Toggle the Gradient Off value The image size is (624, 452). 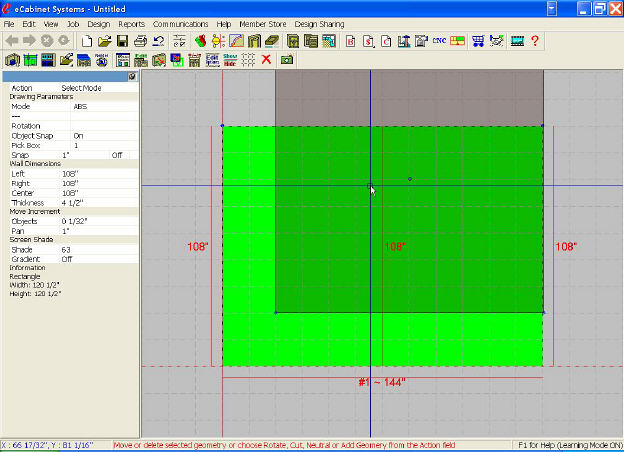99,259
